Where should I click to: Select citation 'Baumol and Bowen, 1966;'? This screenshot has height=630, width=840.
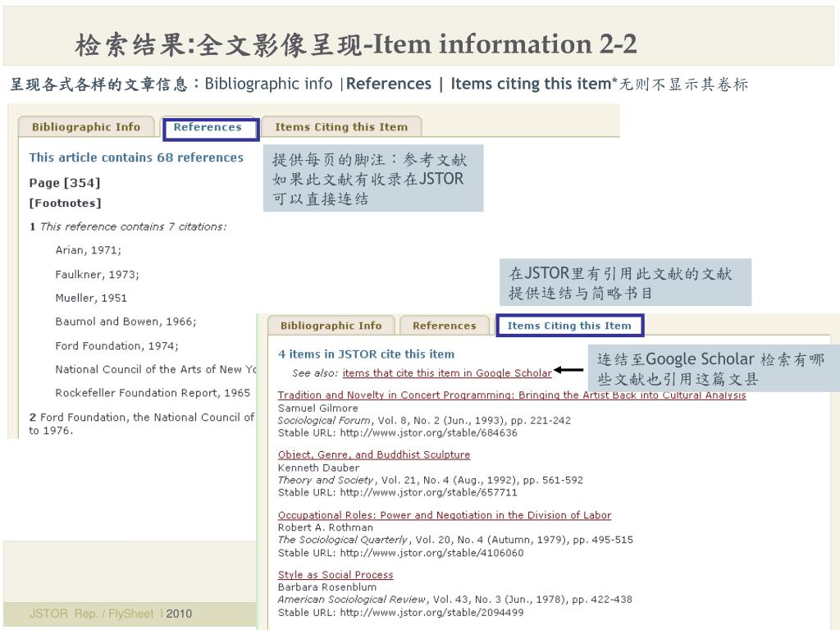(126, 322)
